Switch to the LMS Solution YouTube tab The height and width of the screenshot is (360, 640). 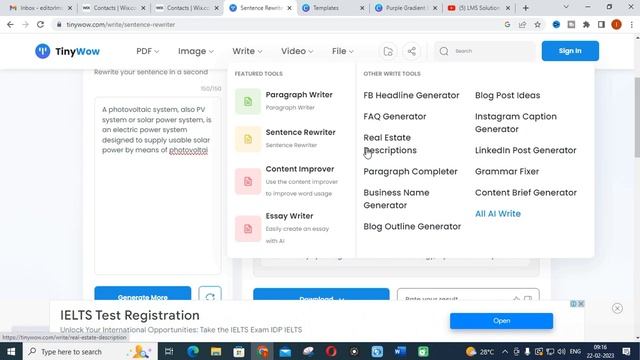pyautogui.click(x=479, y=8)
